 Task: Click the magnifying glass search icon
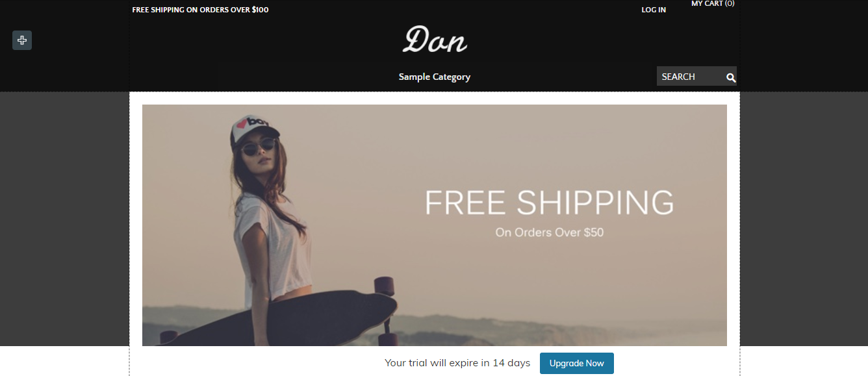(x=731, y=77)
